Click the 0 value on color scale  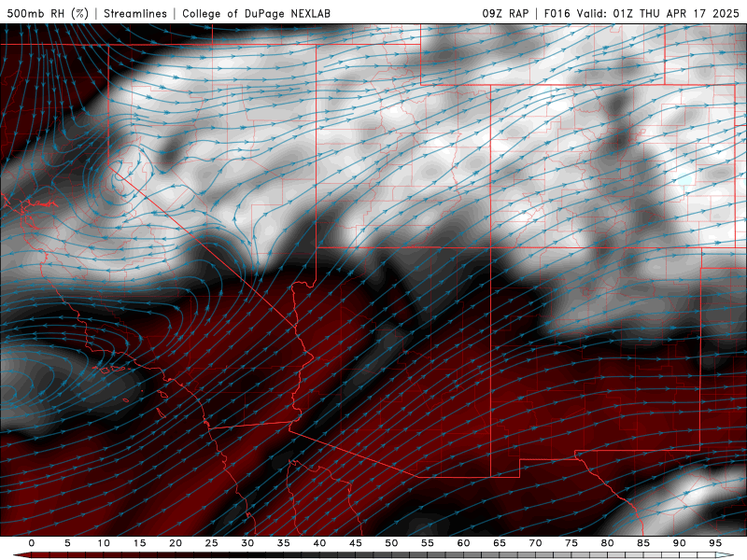[32, 543]
